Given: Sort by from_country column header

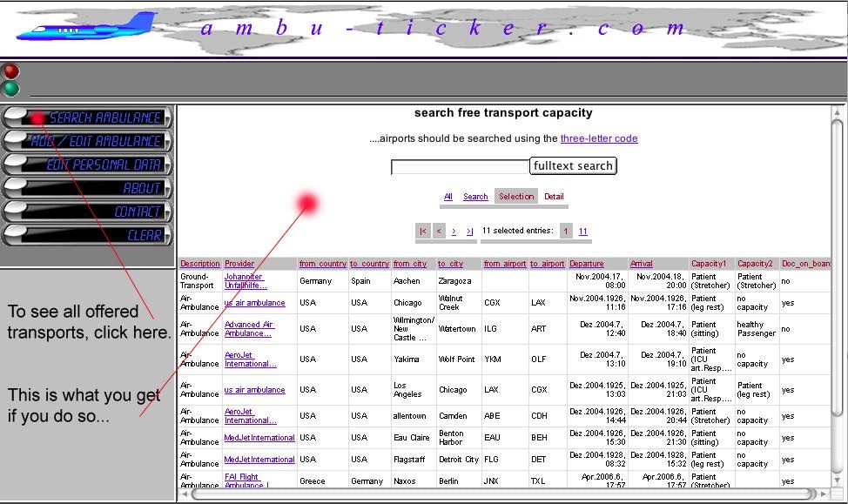Looking at the screenshot, I should [323, 264].
